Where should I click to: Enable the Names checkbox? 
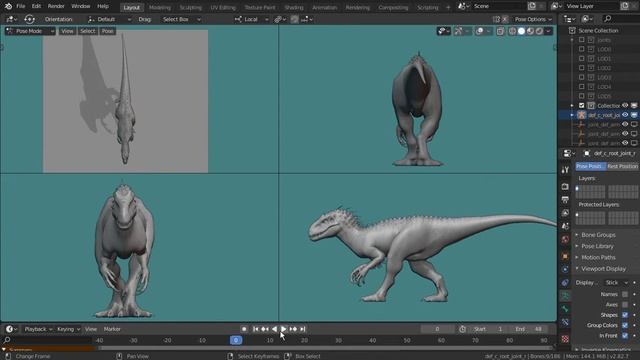click(625, 294)
